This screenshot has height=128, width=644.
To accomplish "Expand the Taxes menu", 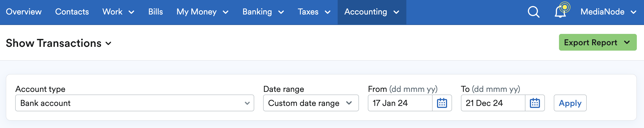I will pos(314,12).
